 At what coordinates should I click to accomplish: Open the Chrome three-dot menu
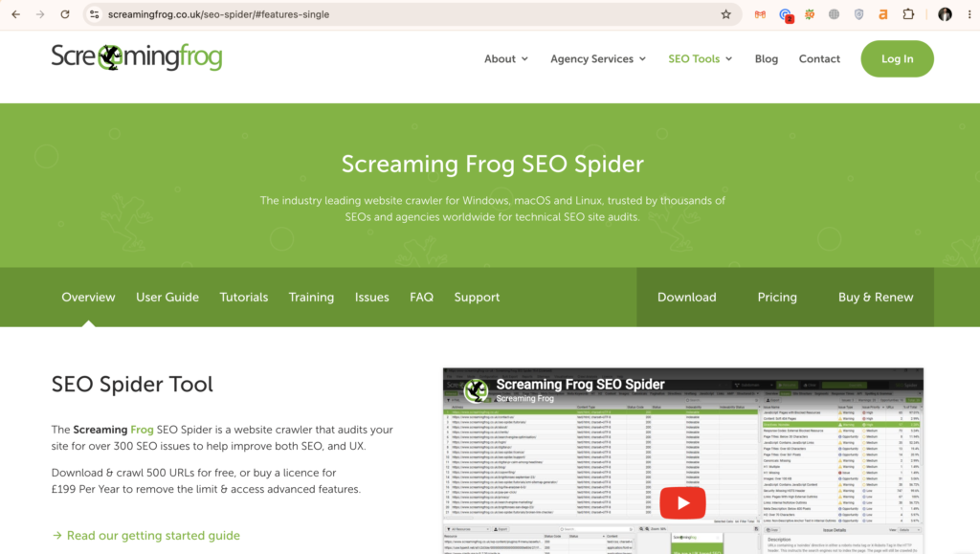click(969, 14)
